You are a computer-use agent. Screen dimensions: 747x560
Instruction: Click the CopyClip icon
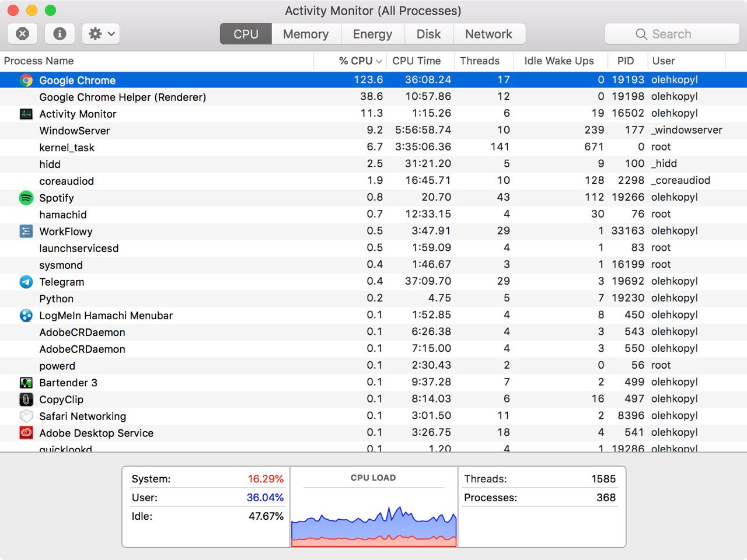[26, 400]
